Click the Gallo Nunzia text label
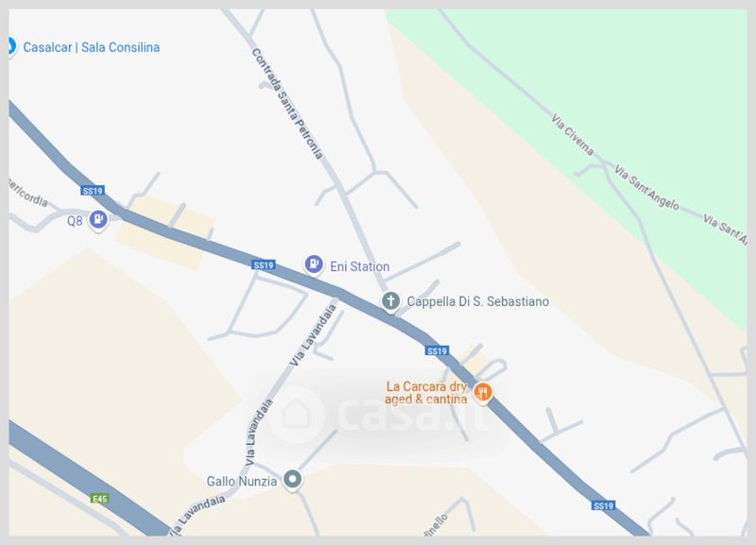756x545 pixels. click(x=242, y=481)
